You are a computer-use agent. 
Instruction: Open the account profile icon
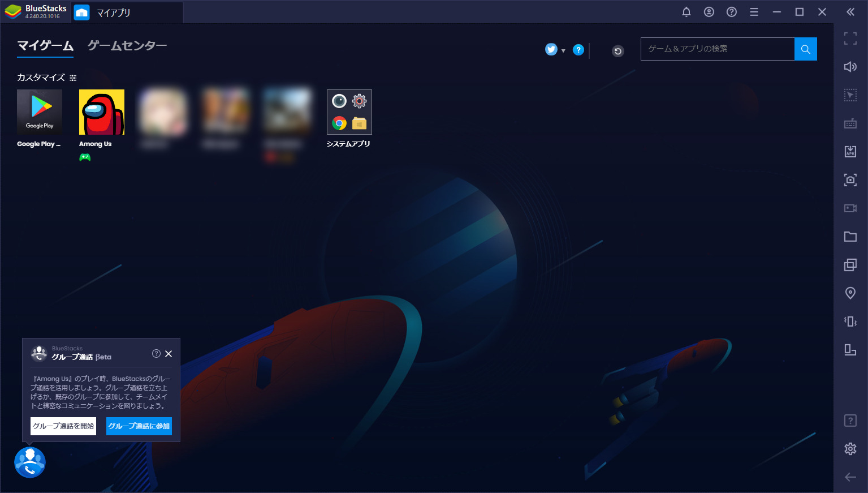[x=709, y=12]
